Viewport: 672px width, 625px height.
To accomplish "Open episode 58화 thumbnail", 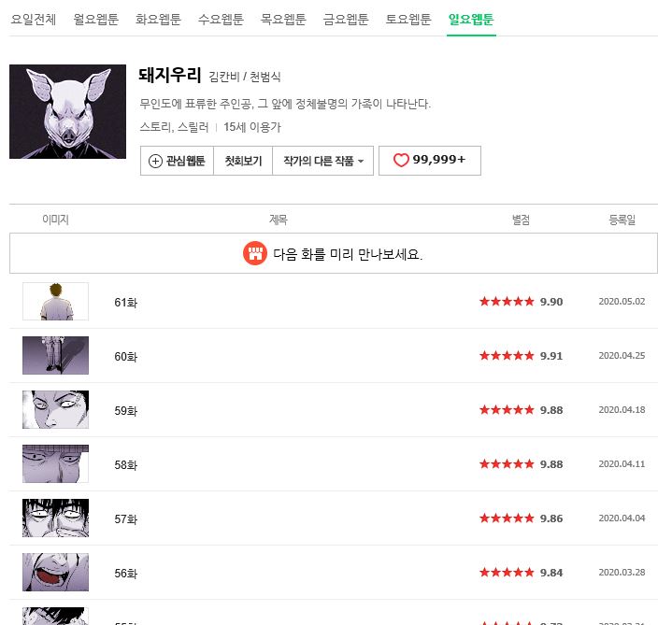I will 56,463.
